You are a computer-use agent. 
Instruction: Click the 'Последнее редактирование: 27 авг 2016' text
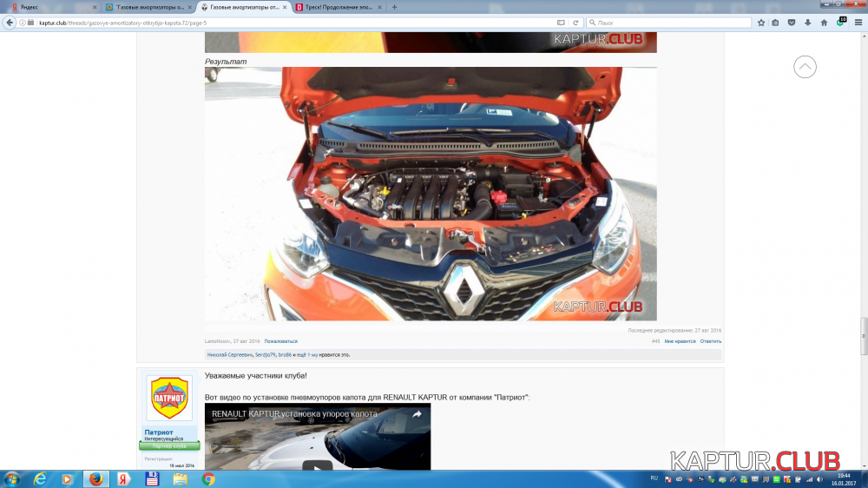[x=674, y=330]
